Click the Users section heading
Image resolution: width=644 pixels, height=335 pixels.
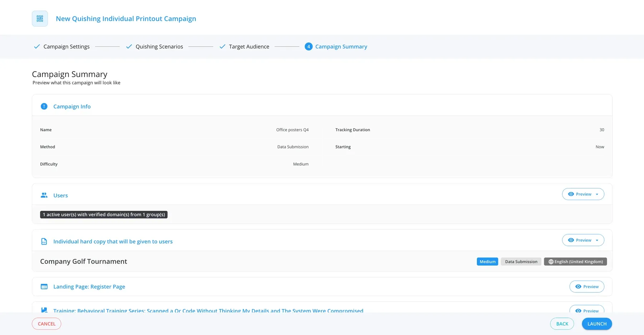pyautogui.click(x=60, y=196)
